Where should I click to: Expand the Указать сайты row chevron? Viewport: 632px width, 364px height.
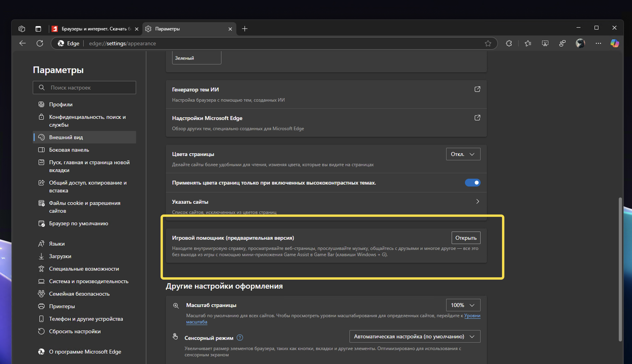[477, 202]
